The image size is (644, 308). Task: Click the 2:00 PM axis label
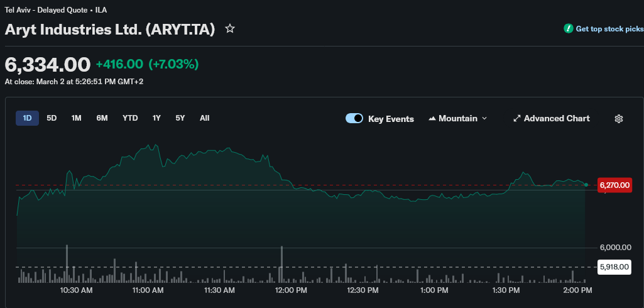pyautogui.click(x=578, y=290)
